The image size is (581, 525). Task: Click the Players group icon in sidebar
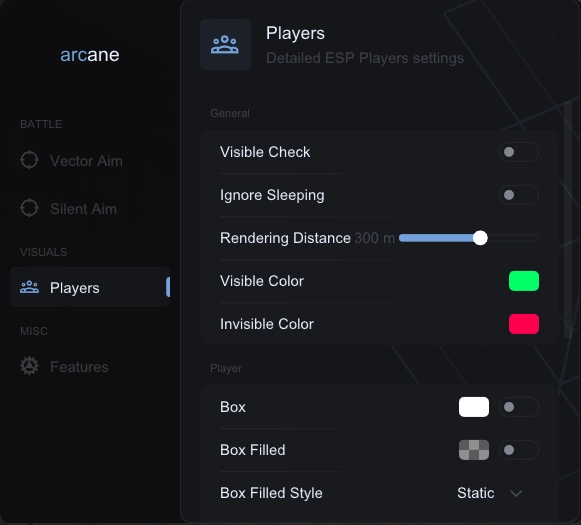[x=29, y=287]
